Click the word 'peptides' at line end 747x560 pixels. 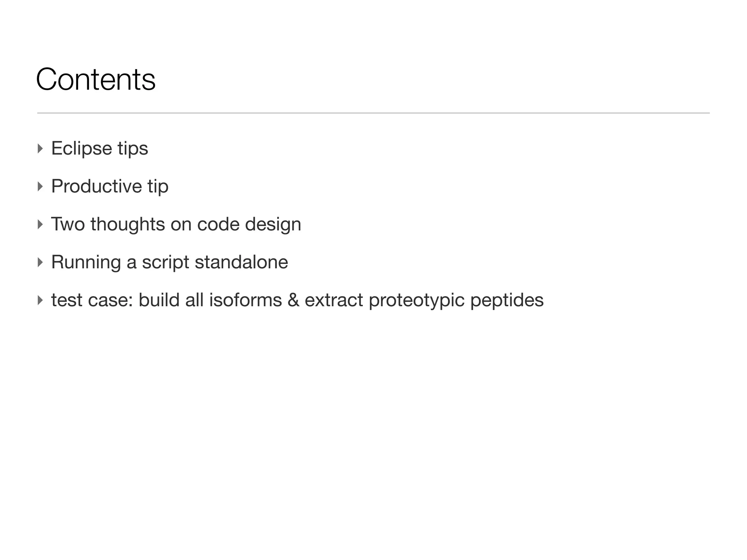pos(507,301)
